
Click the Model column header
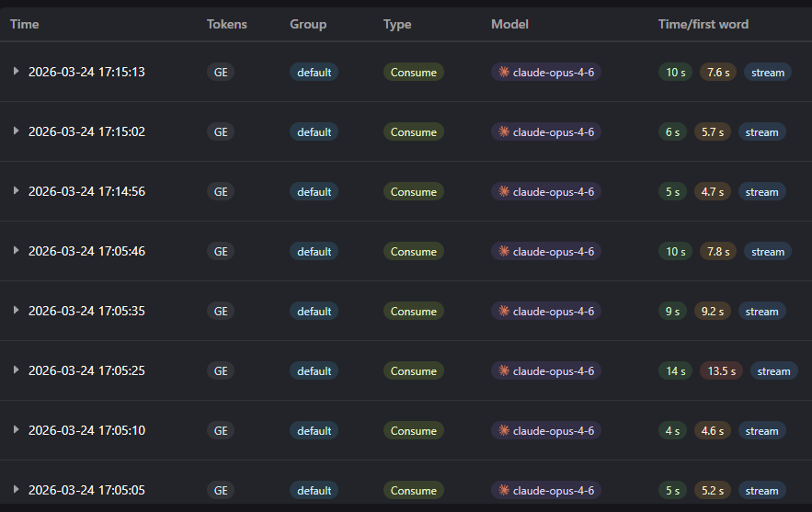click(509, 24)
